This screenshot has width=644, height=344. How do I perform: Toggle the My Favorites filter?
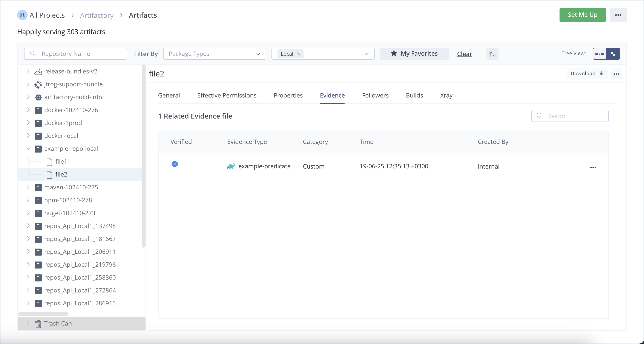414,54
